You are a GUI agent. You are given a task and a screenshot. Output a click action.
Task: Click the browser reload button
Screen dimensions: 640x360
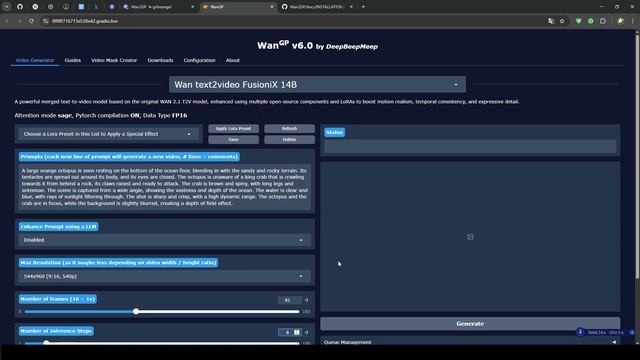pyautogui.click(x=31, y=21)
